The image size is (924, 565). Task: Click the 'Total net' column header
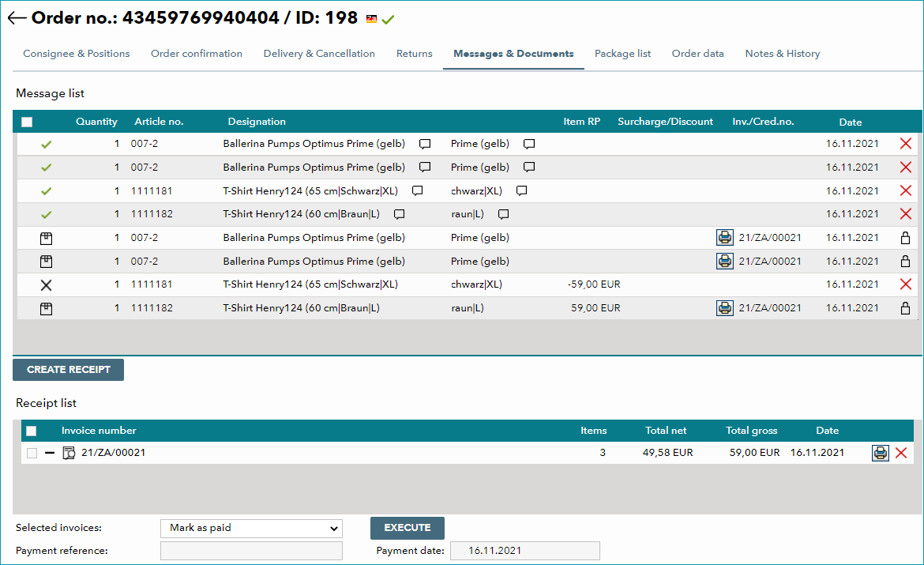pyautogui.click(x=666, y=431)
